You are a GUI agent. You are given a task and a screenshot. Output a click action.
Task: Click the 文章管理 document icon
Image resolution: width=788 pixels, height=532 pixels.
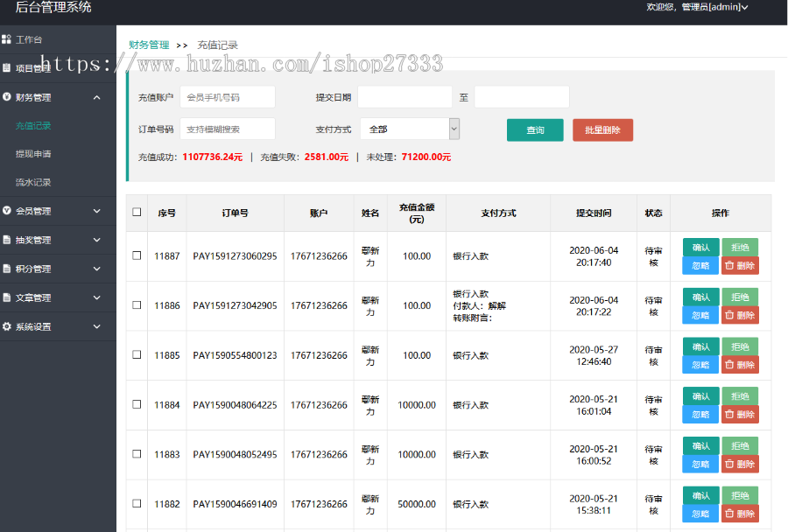[6, 297]
